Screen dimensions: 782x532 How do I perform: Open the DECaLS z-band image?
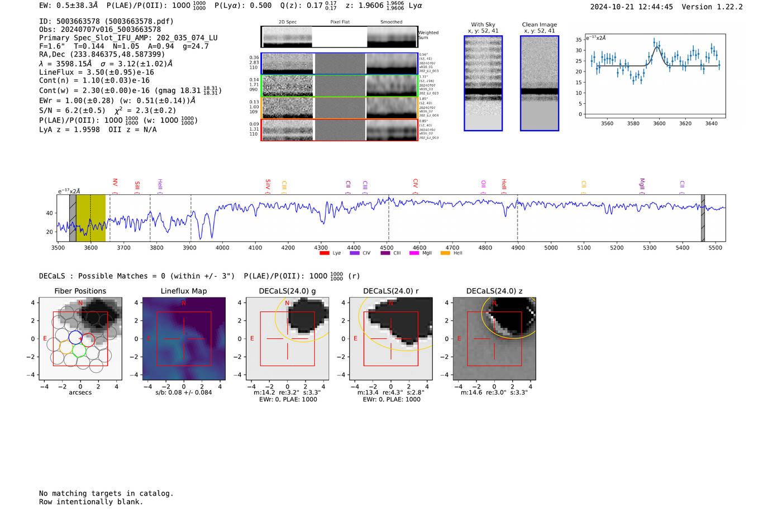point(494,338)
